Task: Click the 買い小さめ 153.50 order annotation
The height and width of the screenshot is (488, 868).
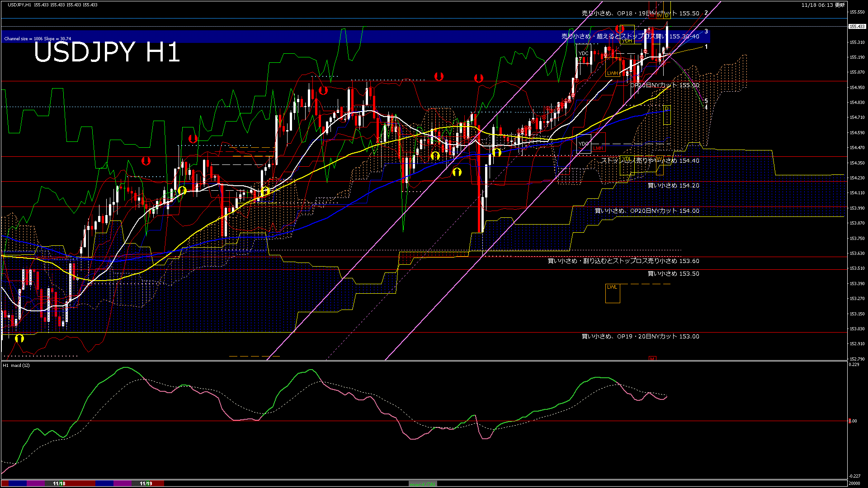Action: tap(673, 274)
